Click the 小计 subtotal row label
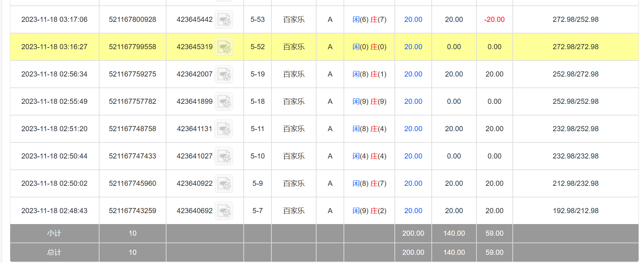Viewport: 644px width, 263px height. (x=54, y=233)
